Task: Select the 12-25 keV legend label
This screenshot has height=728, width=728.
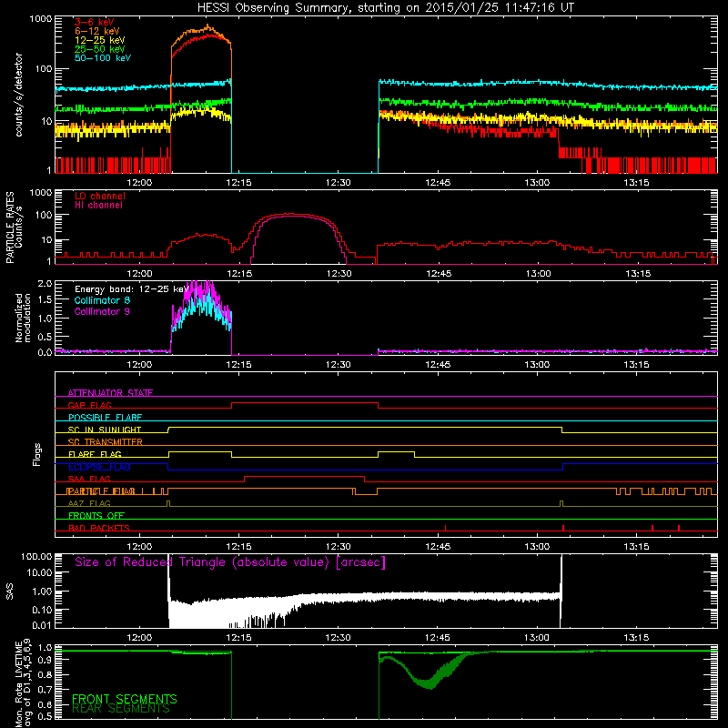Action: click(99, 40)
